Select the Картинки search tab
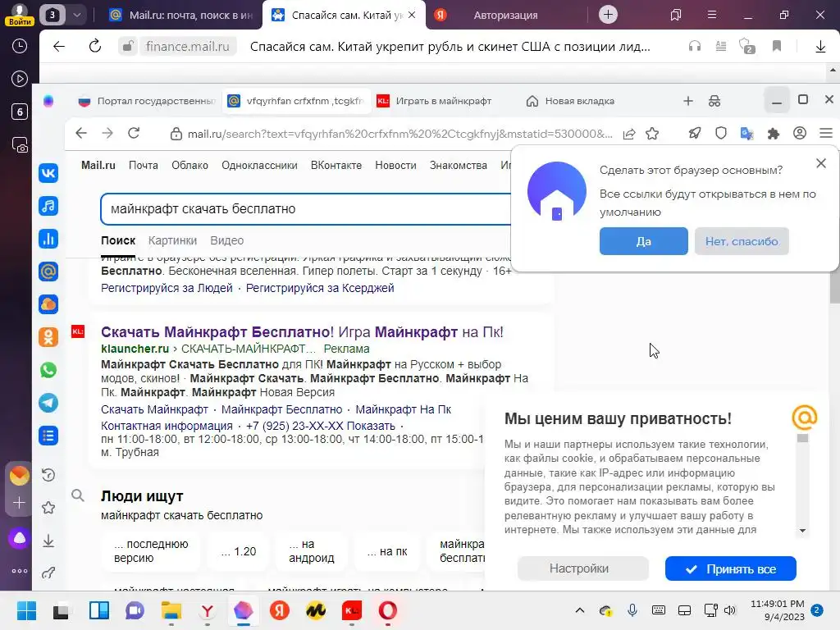840x630 pixels. 172,240
